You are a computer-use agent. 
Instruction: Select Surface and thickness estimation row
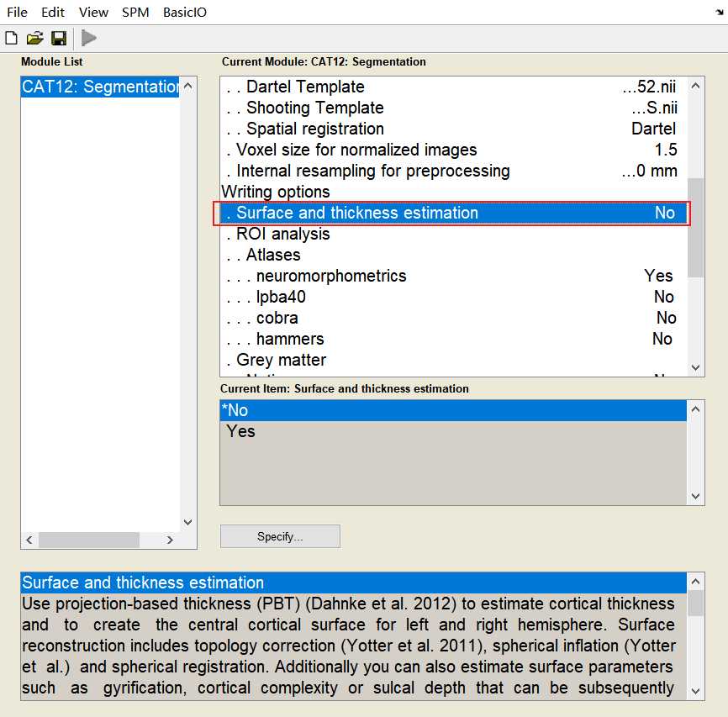coord(454,213)
